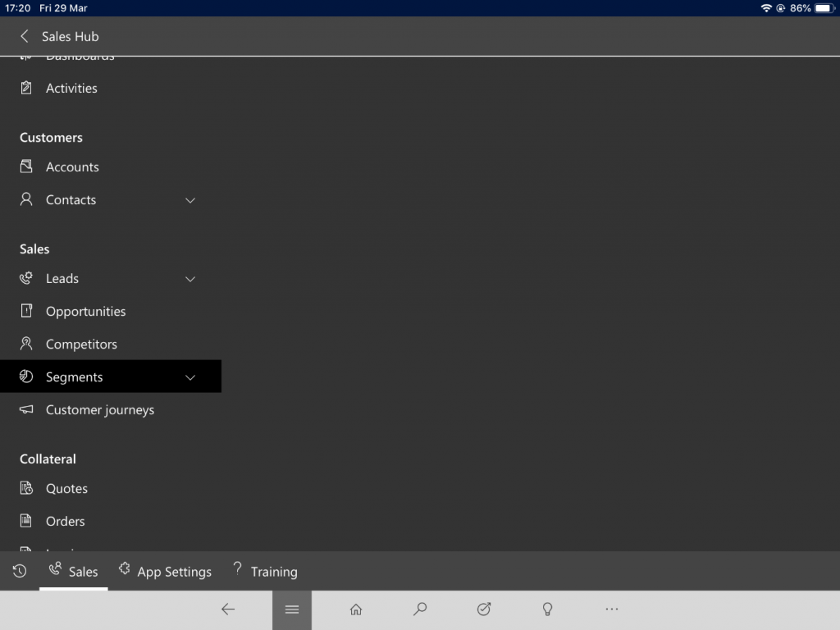The width and height of the screenshot is (840, 630).
Task: Open the Training area tab
Action: 264,571
